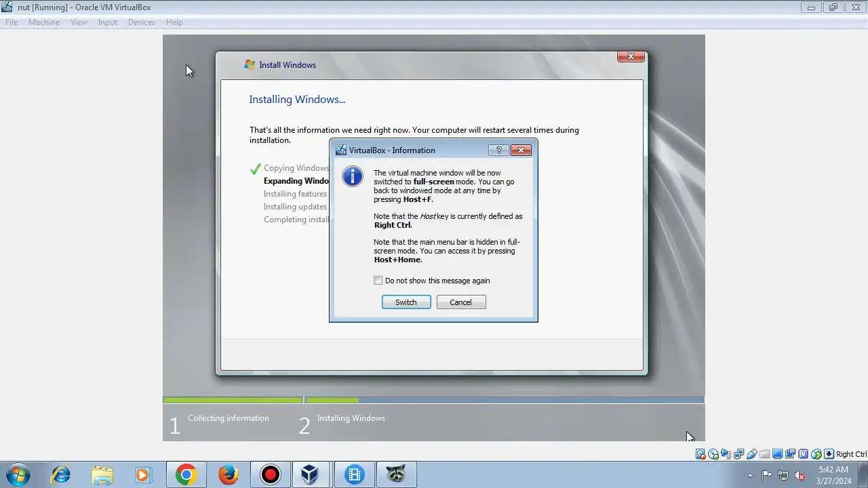The height and width of the screenshot is (488, 868).
Task: Click the muted volume tray icon
Action: click(x=800, y=475)
